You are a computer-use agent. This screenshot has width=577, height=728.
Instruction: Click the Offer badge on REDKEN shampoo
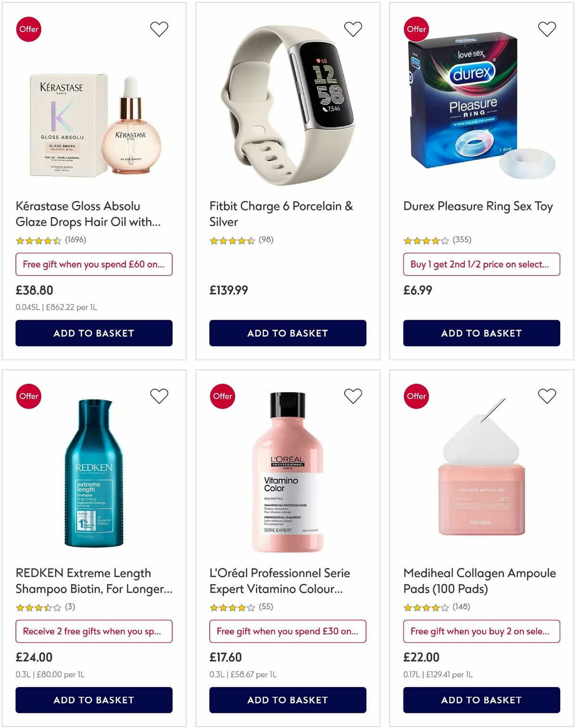[29, 396]
